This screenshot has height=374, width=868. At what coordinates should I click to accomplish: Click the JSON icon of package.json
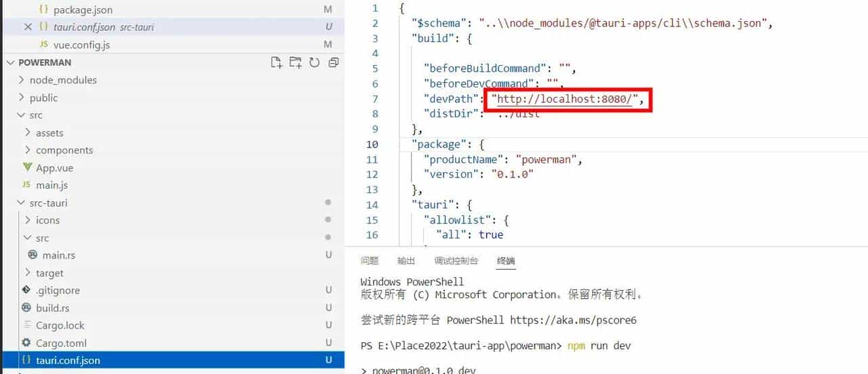coord(44,10)
